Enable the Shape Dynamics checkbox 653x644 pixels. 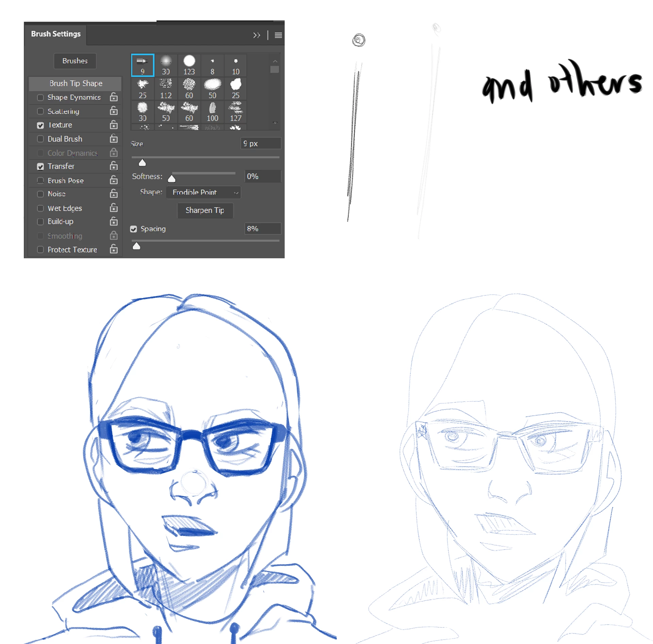(x=40, y=98)
